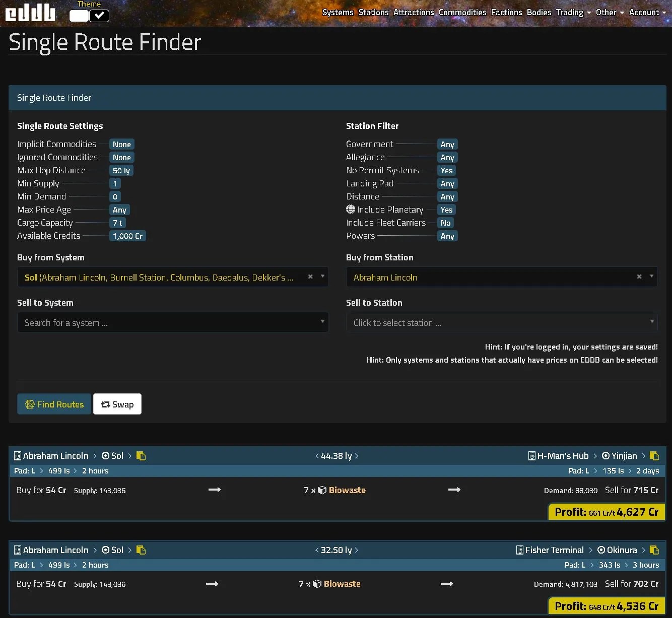The image size is (672, 618).
Task: Open H-Man's Hub station link
Action: coord(563,456)
